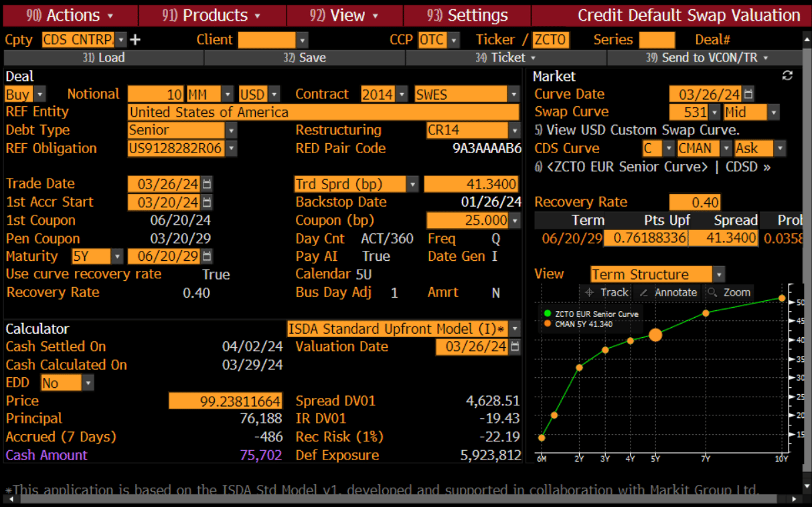Click the 10Y point on the curve

pyautogui.click(x=782, y=298)
